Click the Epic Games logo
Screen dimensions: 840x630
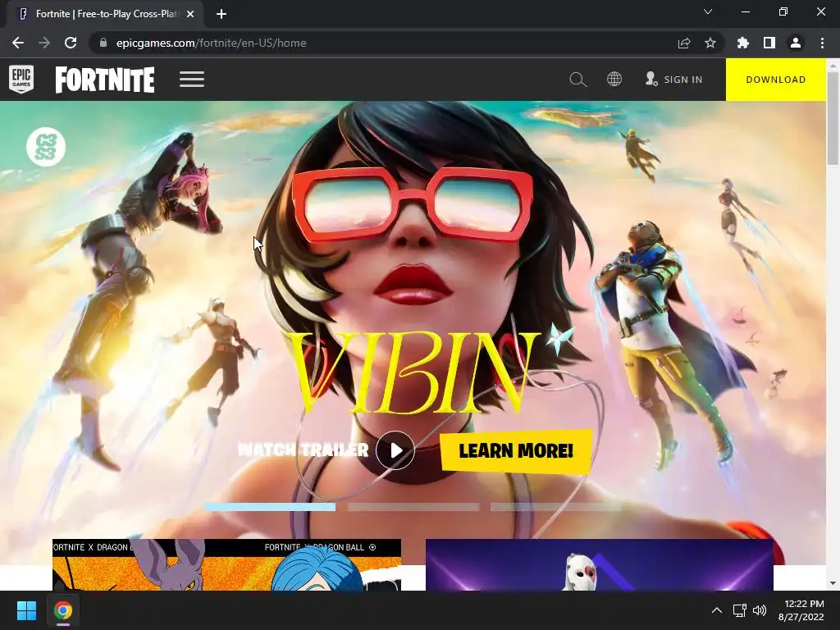[21, 80]
